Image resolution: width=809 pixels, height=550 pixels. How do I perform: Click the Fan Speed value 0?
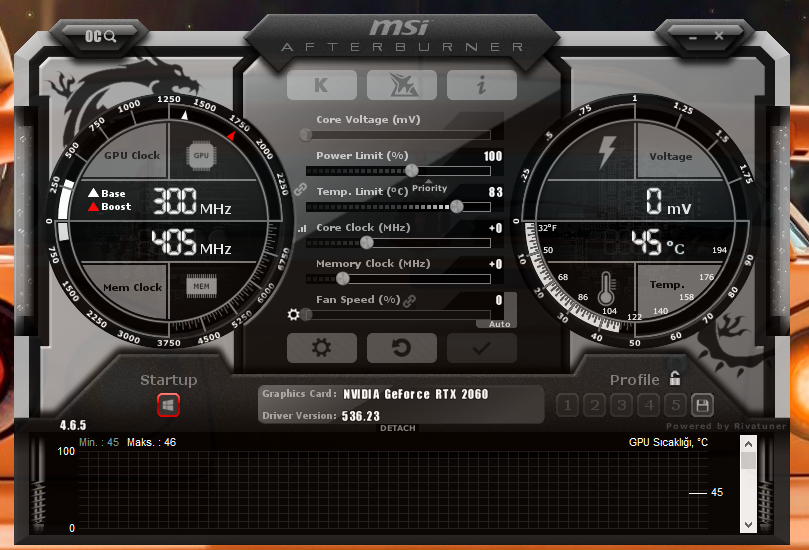click(x=499, y=300)
